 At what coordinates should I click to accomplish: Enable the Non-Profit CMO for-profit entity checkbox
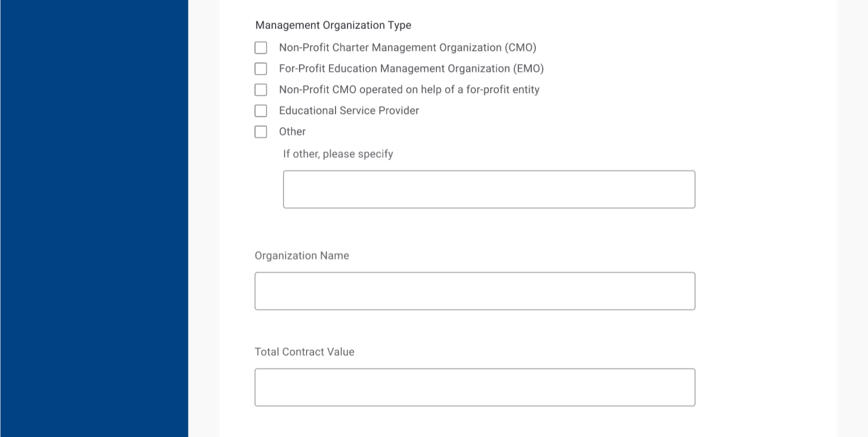pyautogui.click(x=261, y=90)
